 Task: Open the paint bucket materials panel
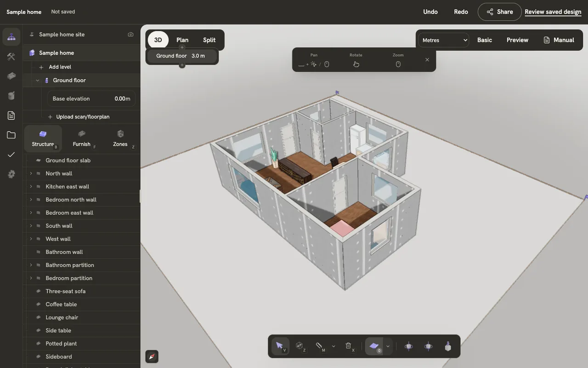(x=11, y=96)
